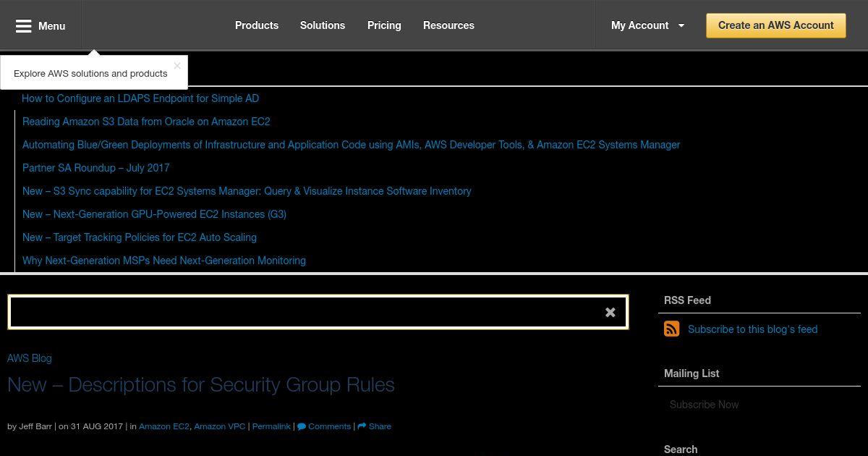Click the Share text link
The image size is (868, 456).
[380, 426]
